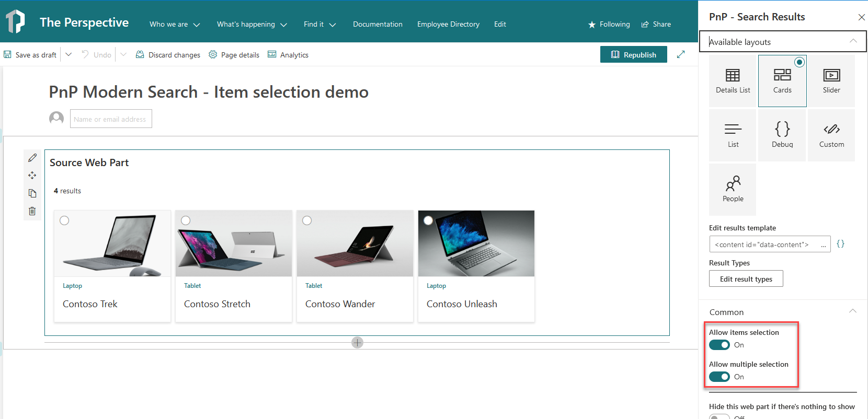Click Edit result types button
Screen dimensions: 868x419
click(746, 278)
